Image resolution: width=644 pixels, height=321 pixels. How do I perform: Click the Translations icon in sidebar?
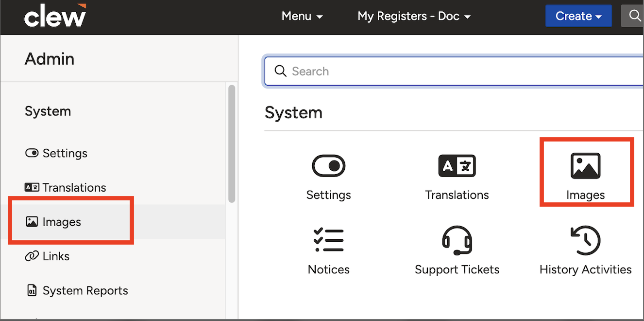click(x=32, y=187)
